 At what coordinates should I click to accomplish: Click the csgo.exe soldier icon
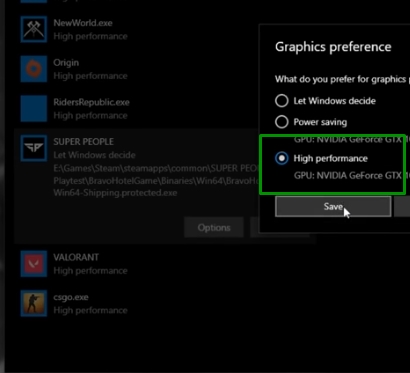pyautogui.click(x=34, y=303)
